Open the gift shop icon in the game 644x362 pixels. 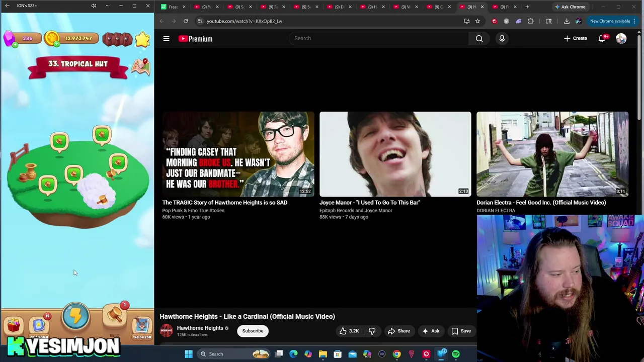pos(14,326)
